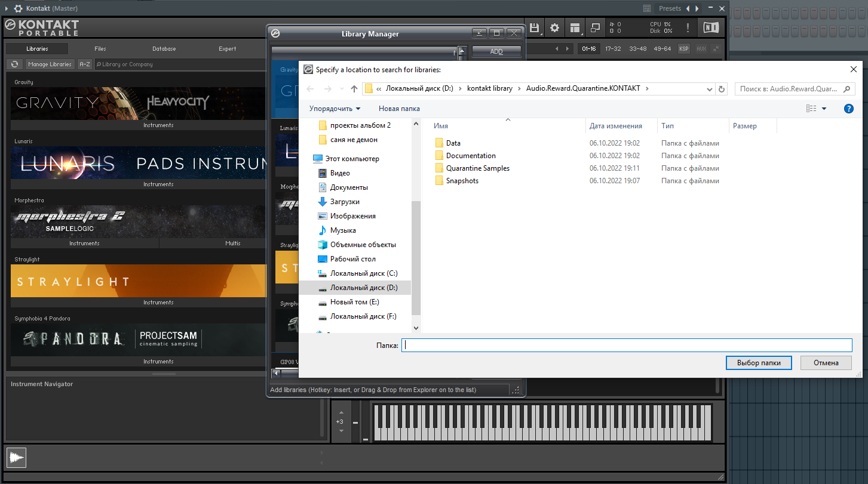Click the previous multi rack page arrow
The height and width of the screenshot is (484, 868).
(x=557, y=48)
